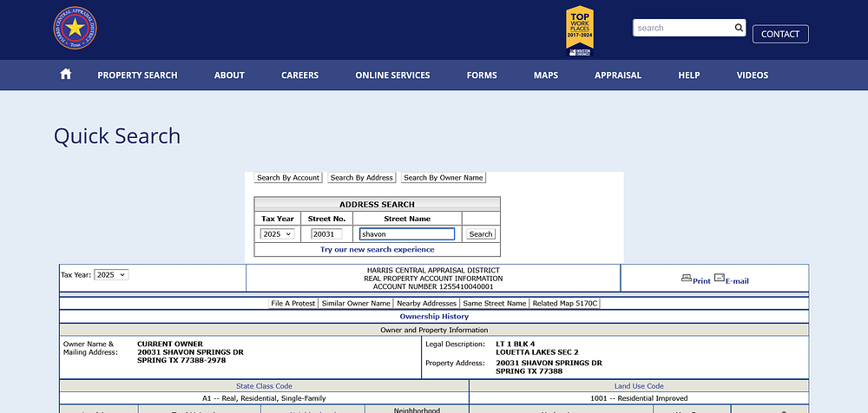Open the ABOUT menu

tap(229, 75)
